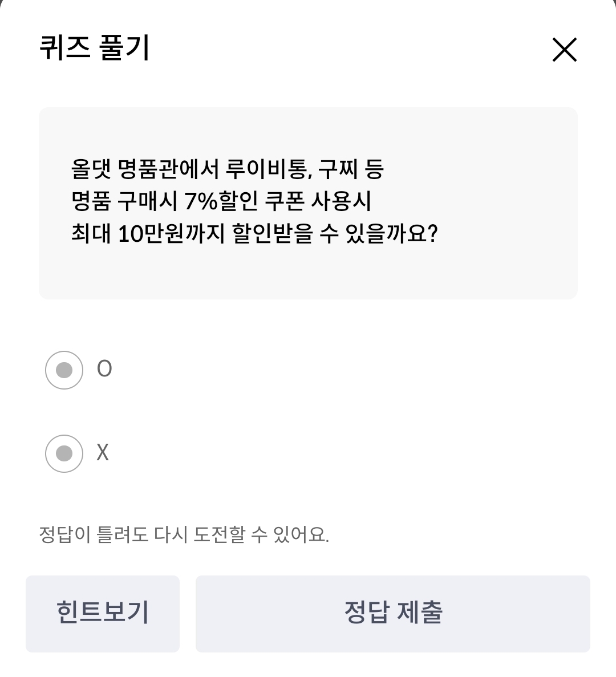
Task: Dismiss the quiz using the X icon
Action: pos(564,50)
